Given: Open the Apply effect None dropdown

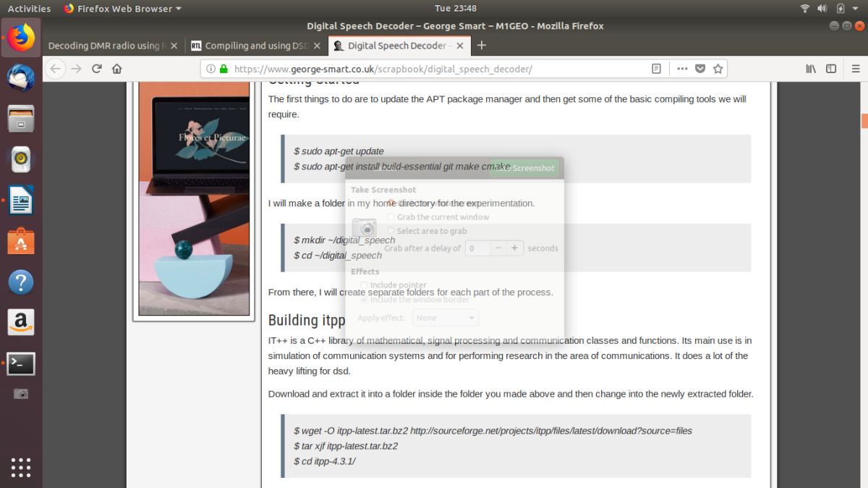Looking at the screenshot, I should pos(446,318).
